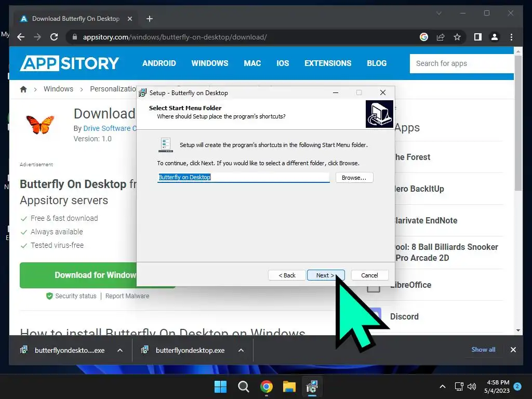The image size is (532, 399).
Task: Click the Appsitory logo
Action: (69, 63)
